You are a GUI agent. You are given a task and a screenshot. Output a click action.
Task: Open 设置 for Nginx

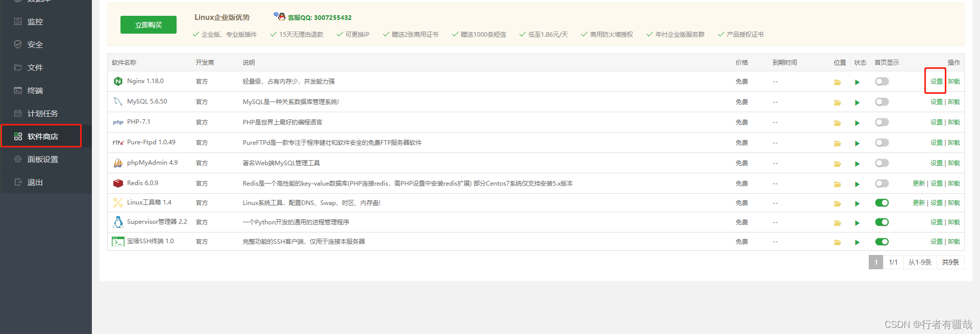tap(936, 82)
